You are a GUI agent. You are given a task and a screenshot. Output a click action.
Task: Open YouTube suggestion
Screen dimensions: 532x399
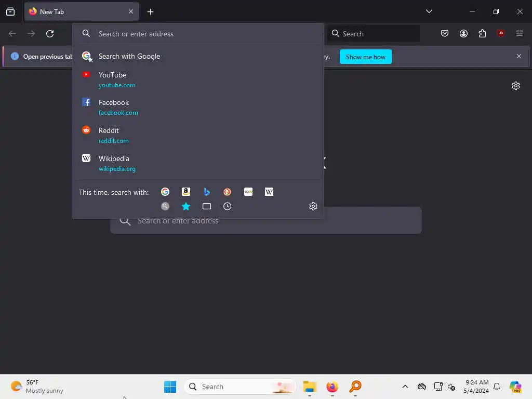(198, 79)
